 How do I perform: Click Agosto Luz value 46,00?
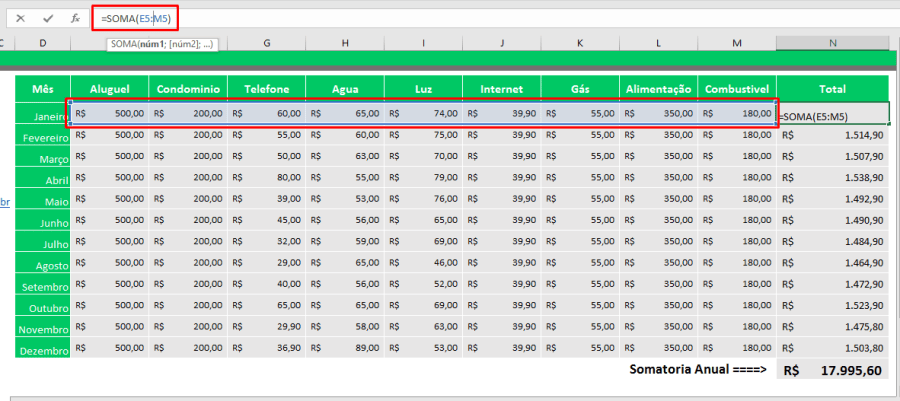(x=424, y=263)
